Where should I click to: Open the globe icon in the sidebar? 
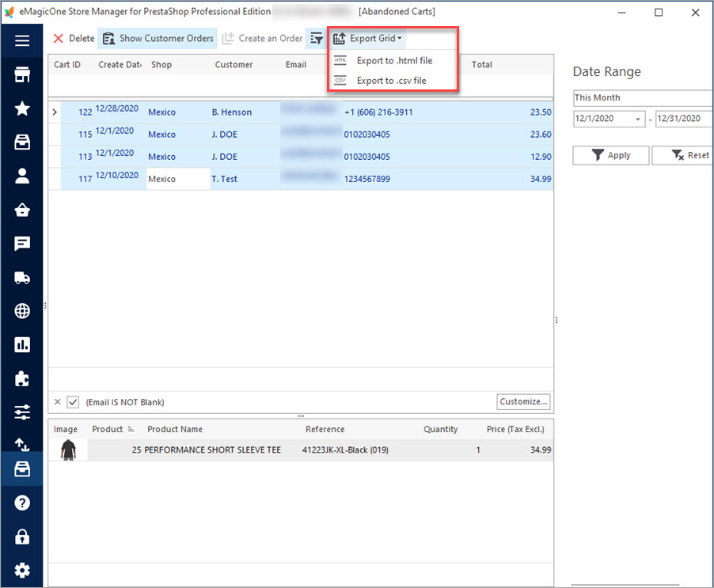(x=22, y=311)
